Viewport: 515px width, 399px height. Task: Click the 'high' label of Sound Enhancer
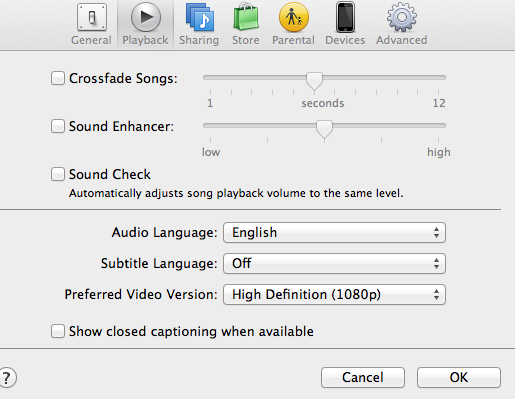click(x=439, y=152)
